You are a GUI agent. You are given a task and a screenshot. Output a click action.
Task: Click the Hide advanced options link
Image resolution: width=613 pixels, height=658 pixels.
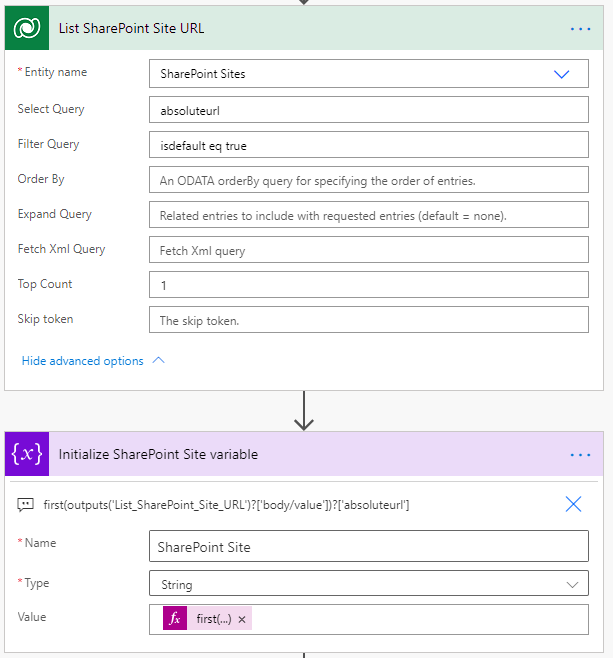[x=83, y=361]
